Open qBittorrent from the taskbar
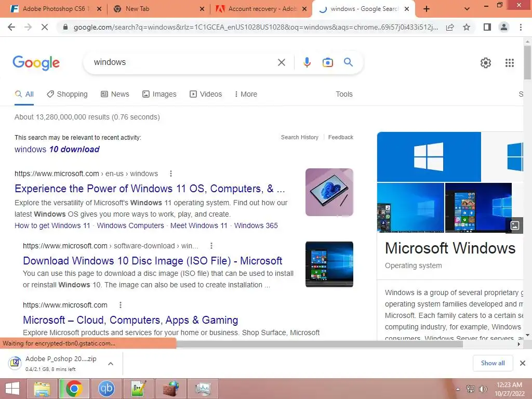Viewport: 532px width, 399px height. coord(107,389)
